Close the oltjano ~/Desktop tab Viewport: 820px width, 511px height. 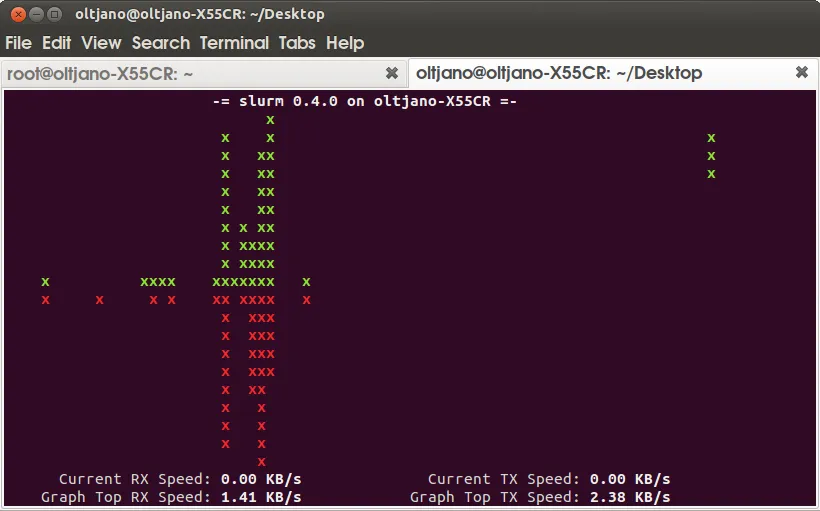(x=802, y=72)
